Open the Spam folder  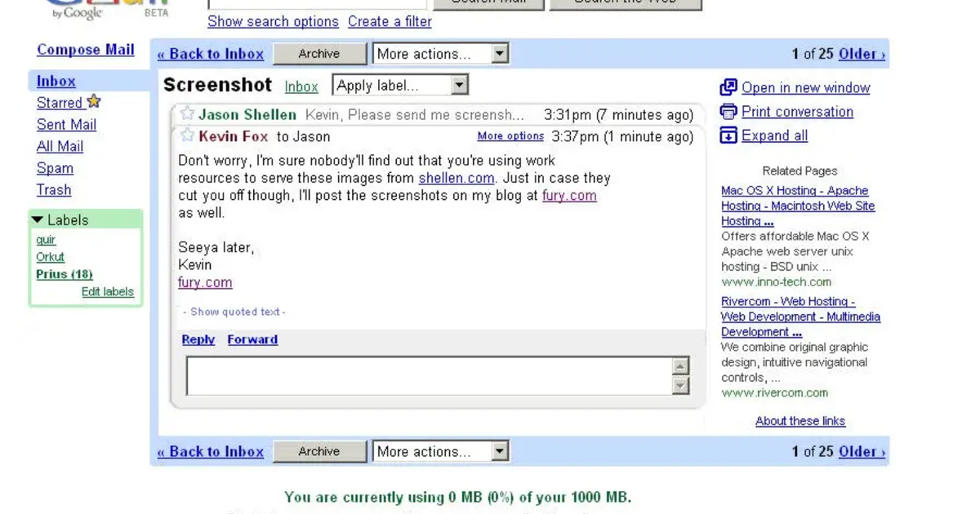tap(55, 168)
